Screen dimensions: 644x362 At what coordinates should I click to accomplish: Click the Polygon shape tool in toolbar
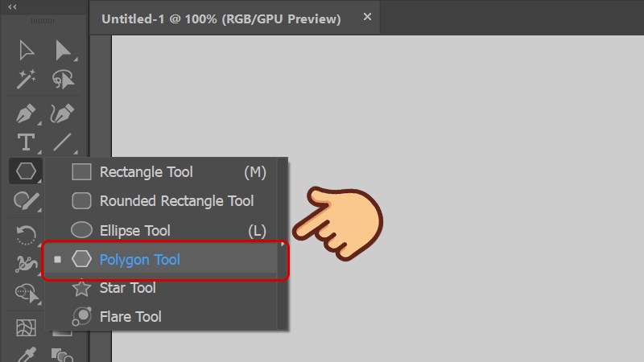(27, 171)
